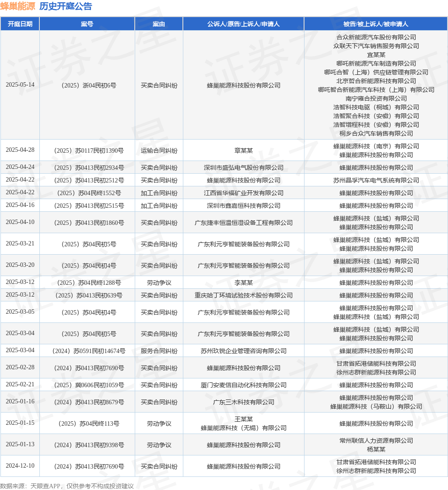Click defendant 浩智科技电驱（桐城）有限公司

tap(376, 107)
